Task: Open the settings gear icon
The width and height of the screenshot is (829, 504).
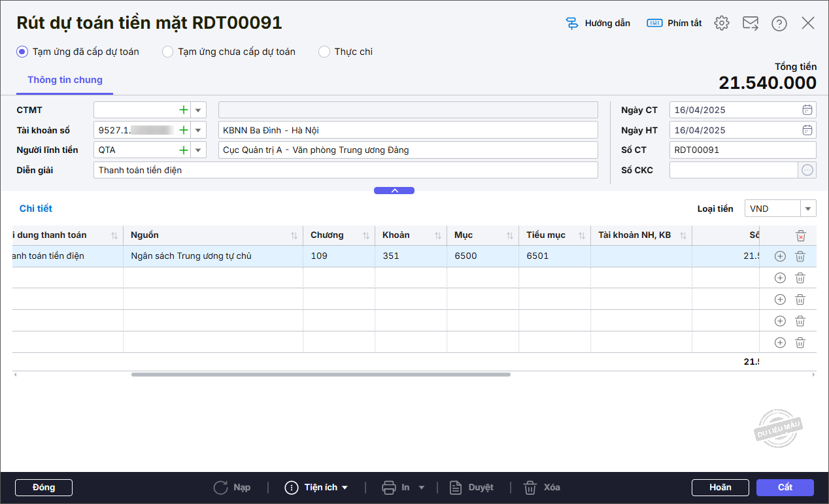Action: pyautogui.click(x=721, y=24)
